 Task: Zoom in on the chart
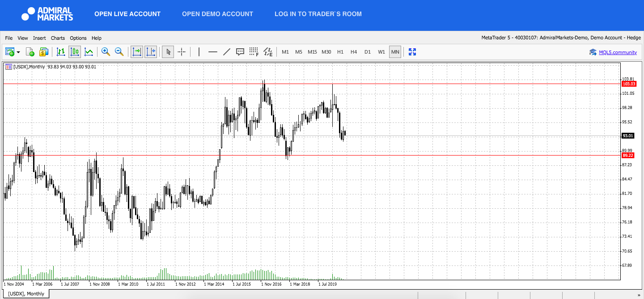tap(106, 52)
